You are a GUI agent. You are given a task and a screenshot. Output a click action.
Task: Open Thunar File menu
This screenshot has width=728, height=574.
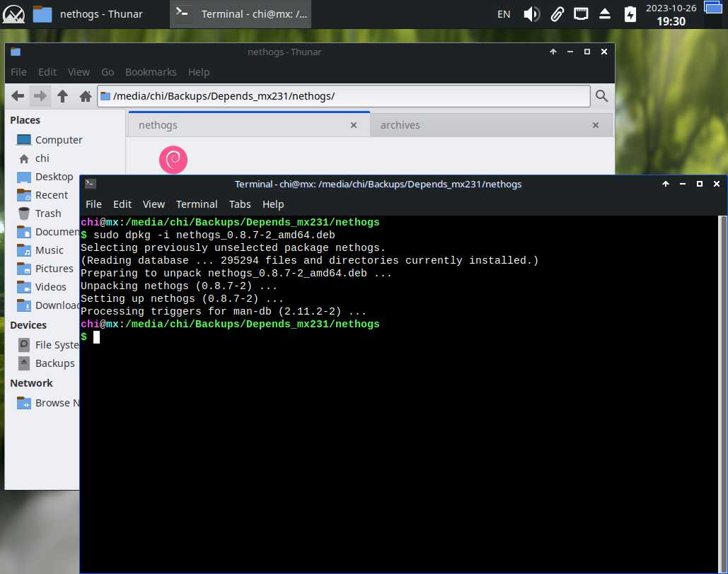point(18,72)
